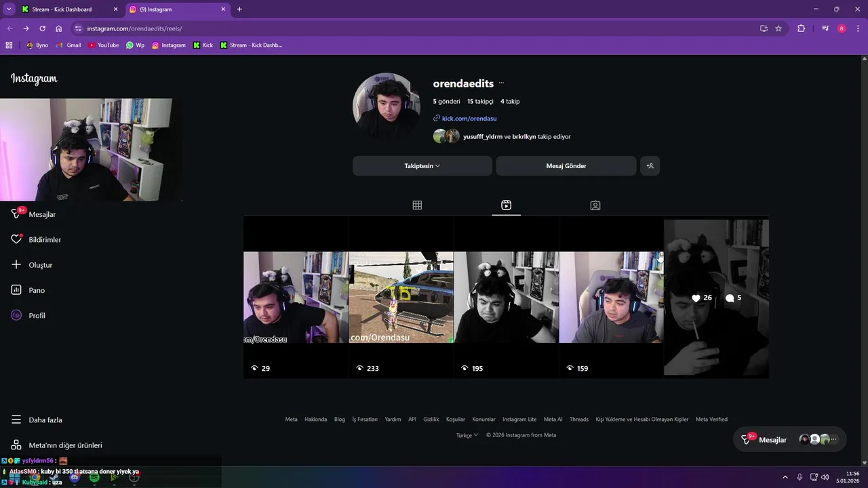The height and width of the screenshot is (488, 868).
Task: Click the browser forward arrow
Action: pos(26,28)
